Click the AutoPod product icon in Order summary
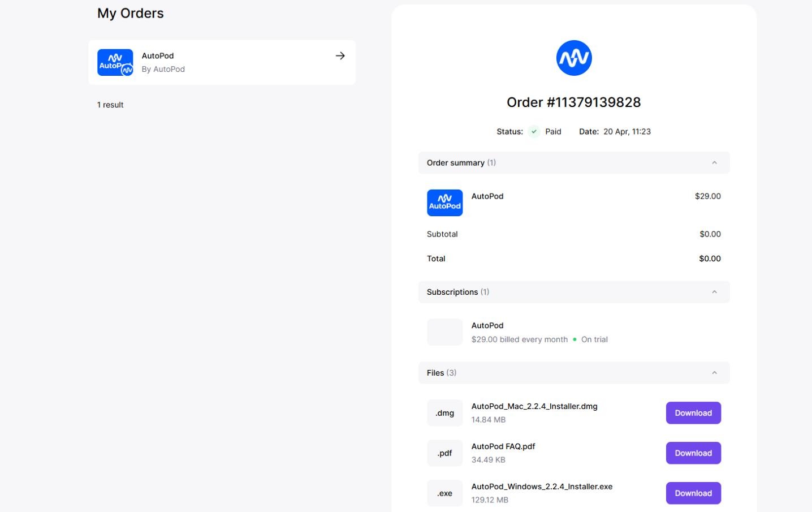Screen dimensions: 812x512 [444, 203]
